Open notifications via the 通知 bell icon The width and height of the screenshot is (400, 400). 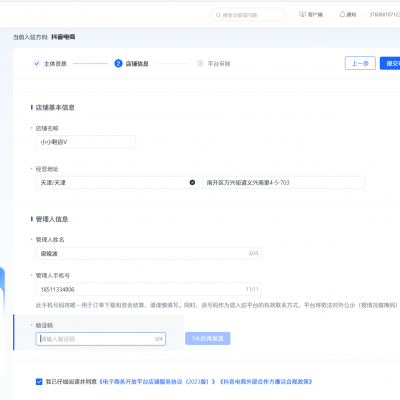(x=342, y=14)
